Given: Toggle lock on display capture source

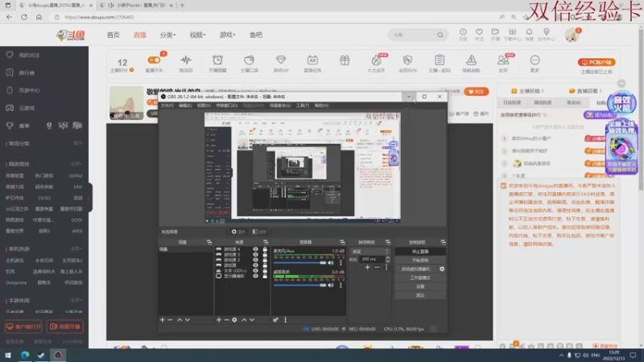Looking at the screenshot, I should 265,276.
